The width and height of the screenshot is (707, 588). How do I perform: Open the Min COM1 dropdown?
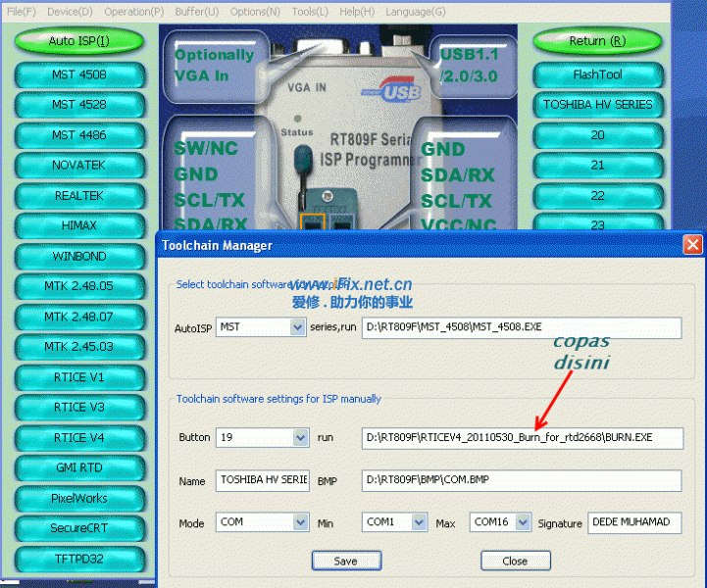(419, 522)
